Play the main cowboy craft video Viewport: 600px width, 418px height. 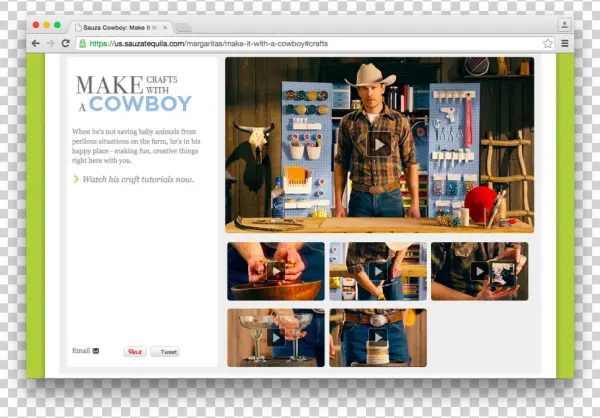coord(378,144)
